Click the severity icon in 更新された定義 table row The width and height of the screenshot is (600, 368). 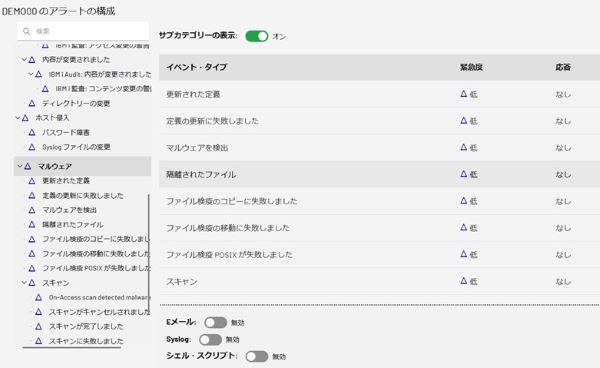coord(463,93)
